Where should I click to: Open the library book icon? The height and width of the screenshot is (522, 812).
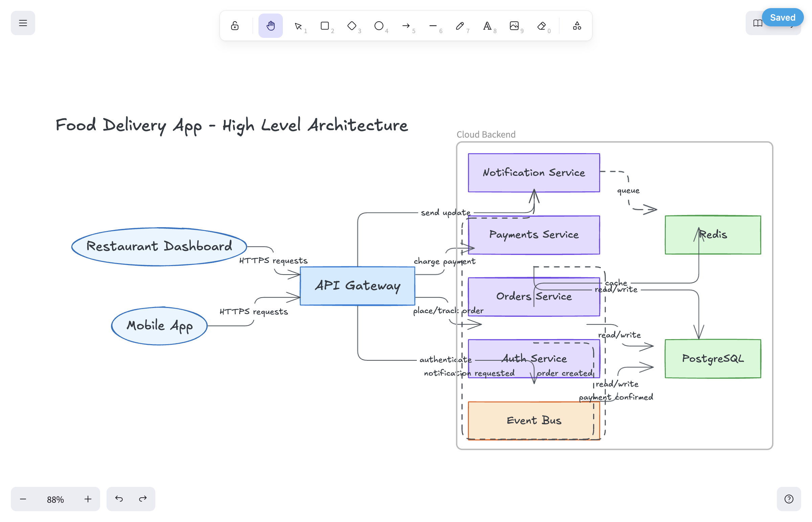click(x=758, y=23)
